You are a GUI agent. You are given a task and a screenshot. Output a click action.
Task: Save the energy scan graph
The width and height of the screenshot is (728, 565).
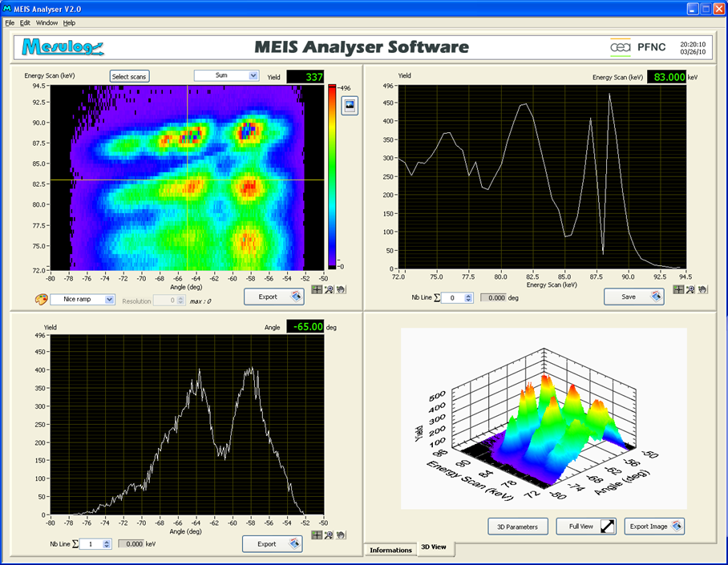coord(633,297)
